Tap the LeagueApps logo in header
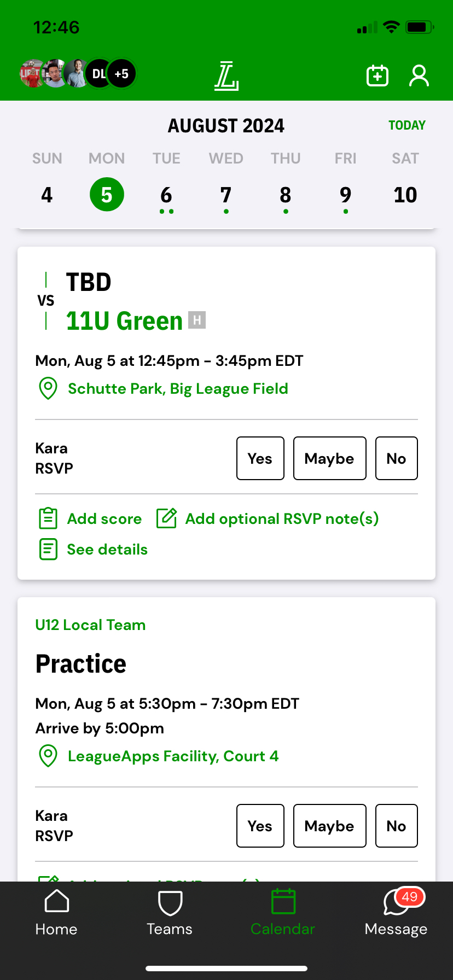The height and width of the screenshot is (980, 453). (226, 75)
